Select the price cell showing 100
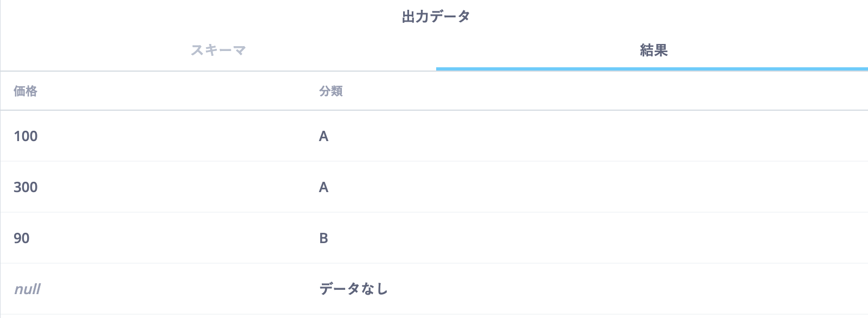The height and width of the screenshot is (318, 868). (25, 136)
